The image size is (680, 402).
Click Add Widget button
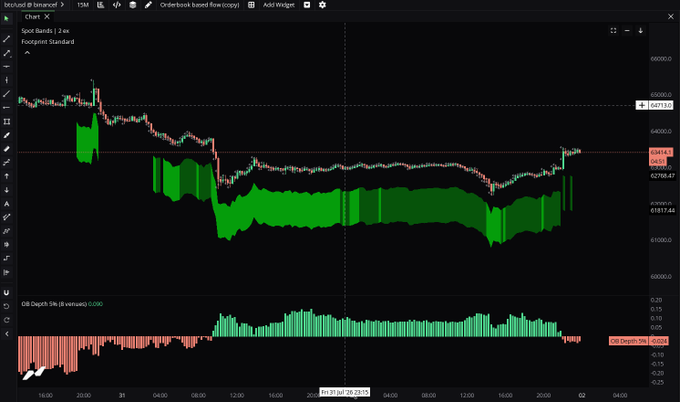[x=279, y=5]
